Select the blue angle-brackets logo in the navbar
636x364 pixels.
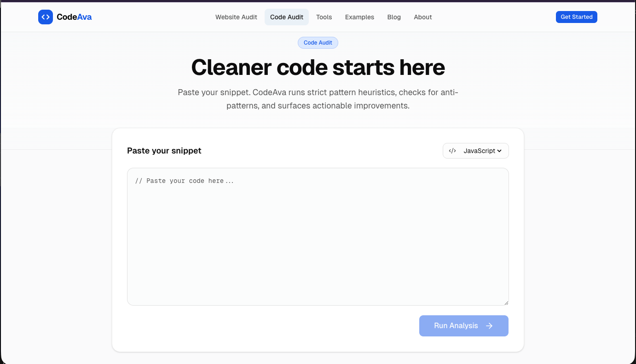46,17
